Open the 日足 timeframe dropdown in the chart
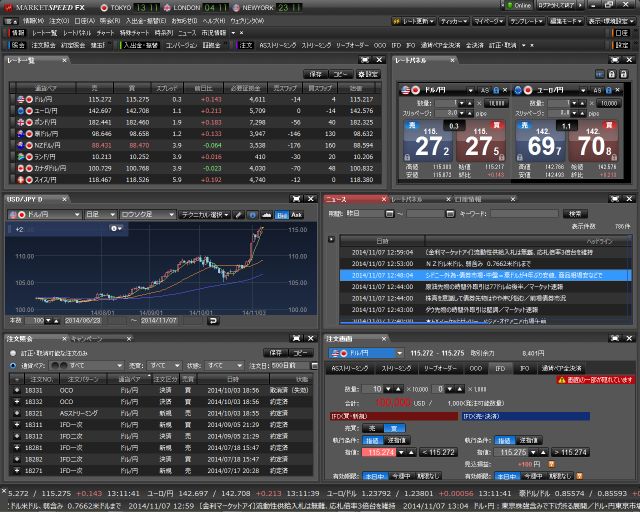The height and width of the screenshot is (512, 640). pos(100,215)
